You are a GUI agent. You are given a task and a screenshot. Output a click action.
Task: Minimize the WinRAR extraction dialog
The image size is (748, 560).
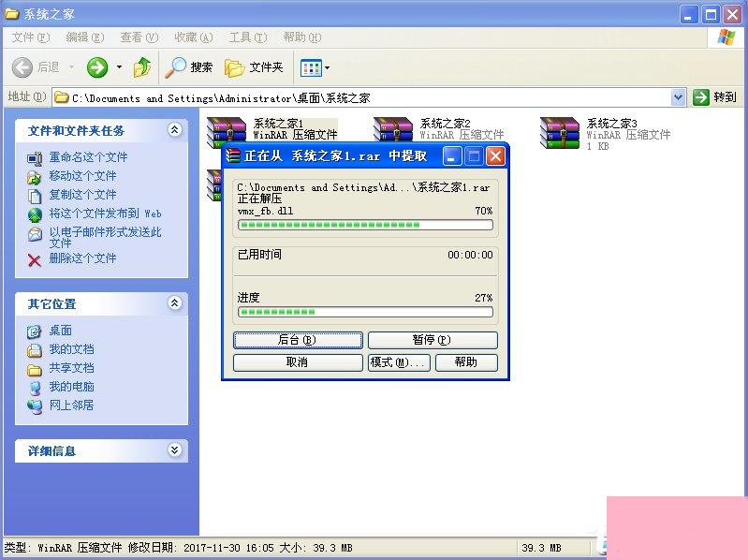[x=451, y=156]
